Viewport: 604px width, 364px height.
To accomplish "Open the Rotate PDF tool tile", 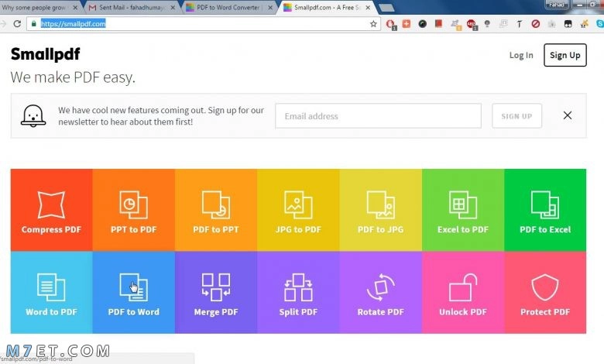I will (380, 292).
